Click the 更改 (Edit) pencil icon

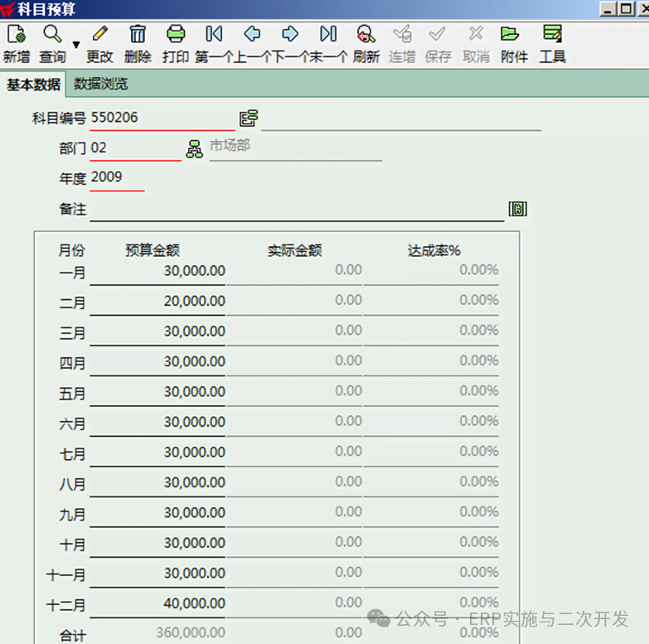coord(100,35)
